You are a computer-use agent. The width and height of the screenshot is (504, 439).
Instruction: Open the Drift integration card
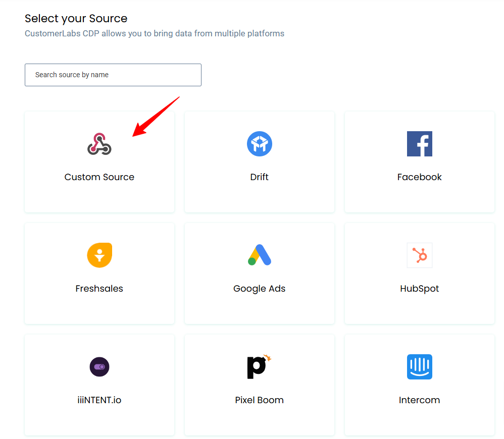[259, 161]
